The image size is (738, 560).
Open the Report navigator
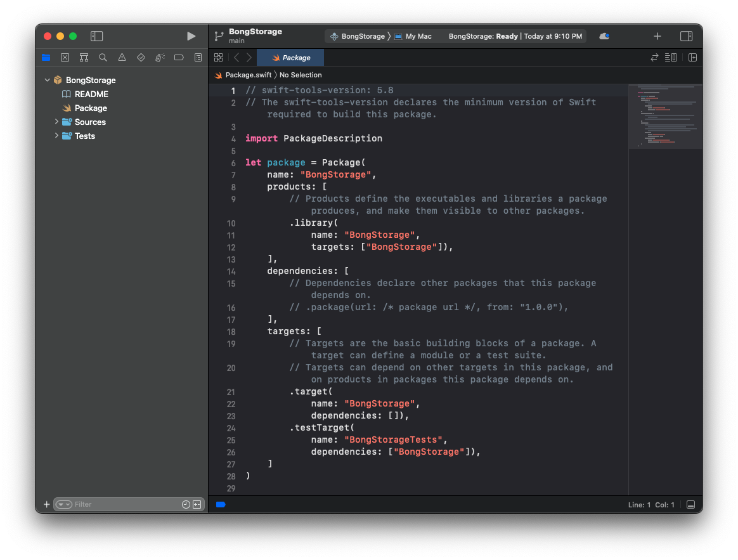198,58
